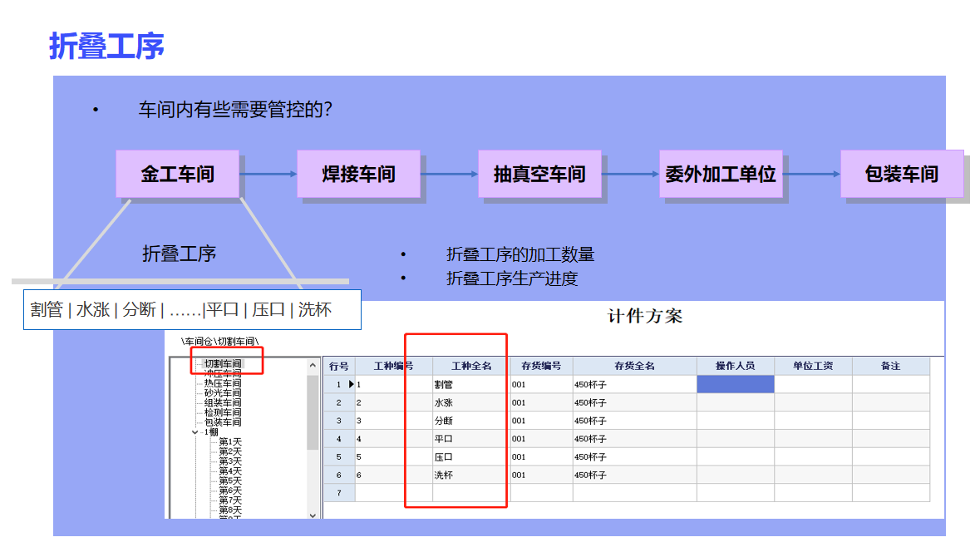Screen dimensions: 980x552
Task: Select 第4天 in the tree
Action: (x=230, y=471)
